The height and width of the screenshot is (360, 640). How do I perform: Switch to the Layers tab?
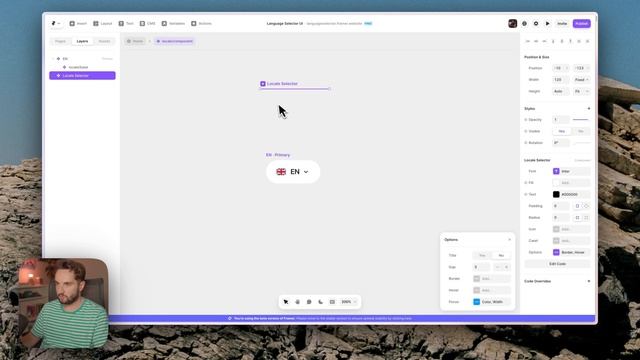pyautogui.click(x=82, y=41)
